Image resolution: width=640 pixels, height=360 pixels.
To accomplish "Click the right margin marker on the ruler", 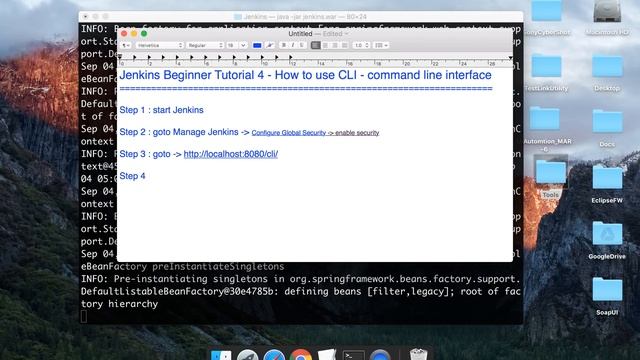I will [510, 58].
